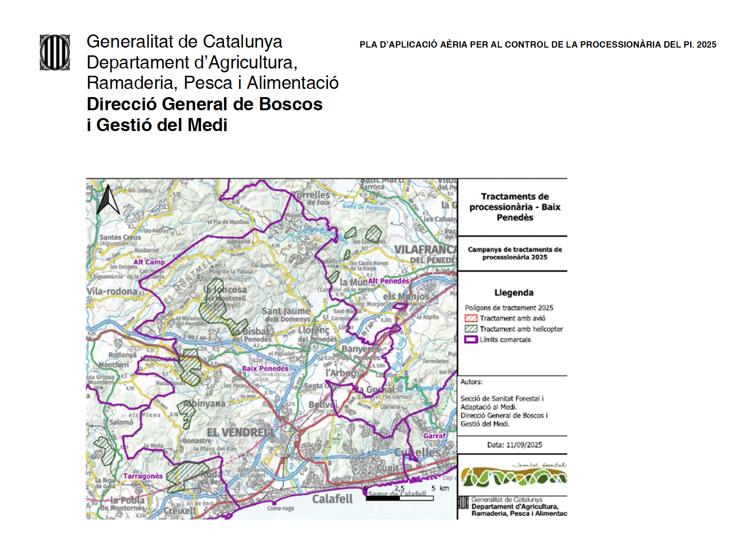Click the Garraf comarca label
Image resolution: width=756 pixels, height=539 pixels.
pos(434,436)
